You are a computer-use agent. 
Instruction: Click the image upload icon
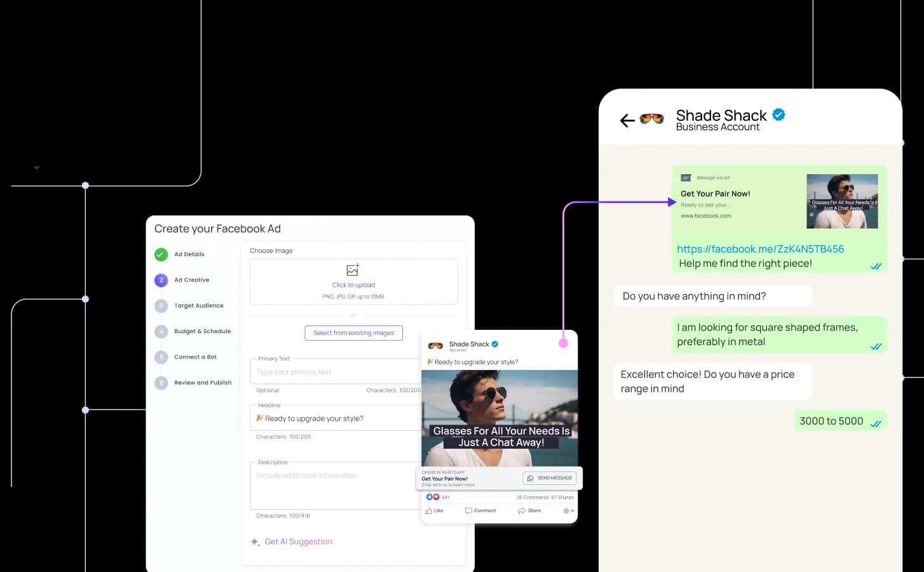pos(353,270)
